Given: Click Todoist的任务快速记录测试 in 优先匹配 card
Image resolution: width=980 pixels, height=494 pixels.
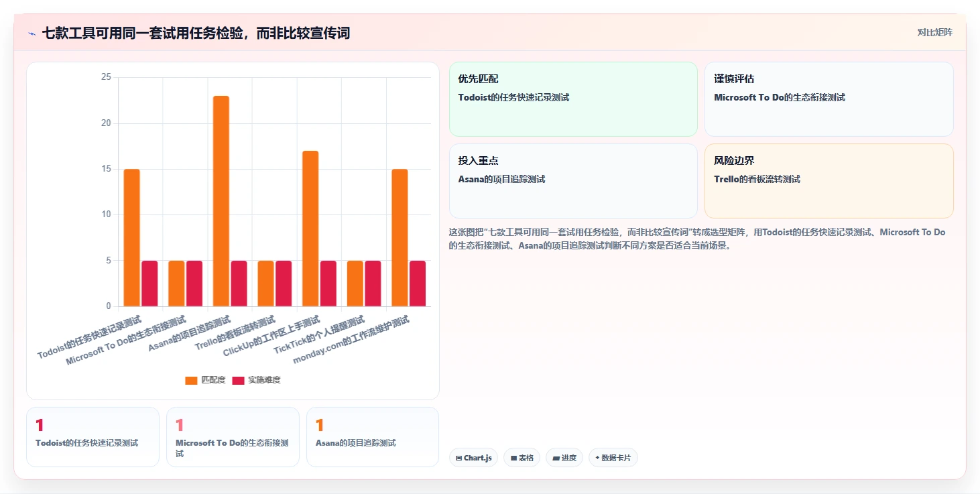Looking at the screenshot, I should click(513, 97).
